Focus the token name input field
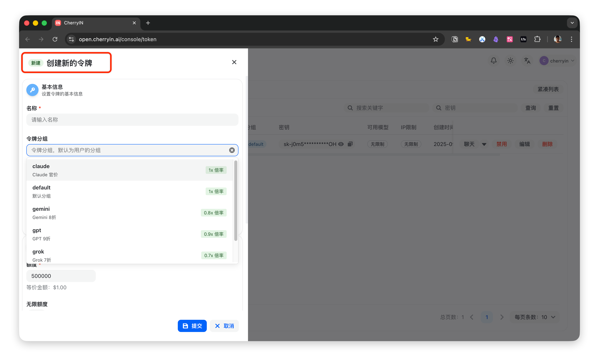 pos(132,120)
